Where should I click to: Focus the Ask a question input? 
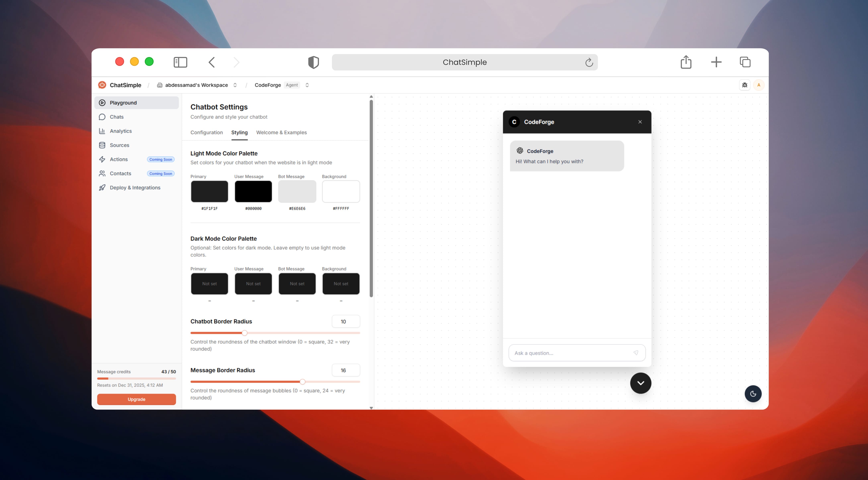[571, 353]
